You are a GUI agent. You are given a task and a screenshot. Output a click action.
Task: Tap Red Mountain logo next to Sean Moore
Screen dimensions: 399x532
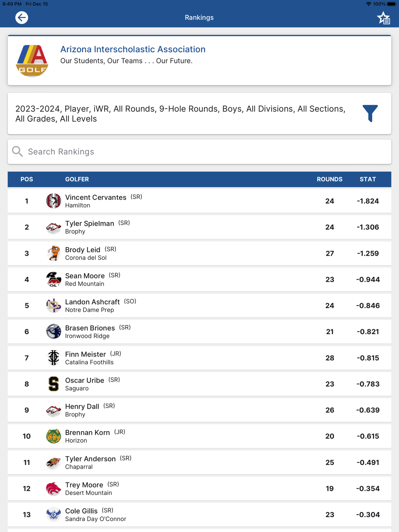coord(53,280)
